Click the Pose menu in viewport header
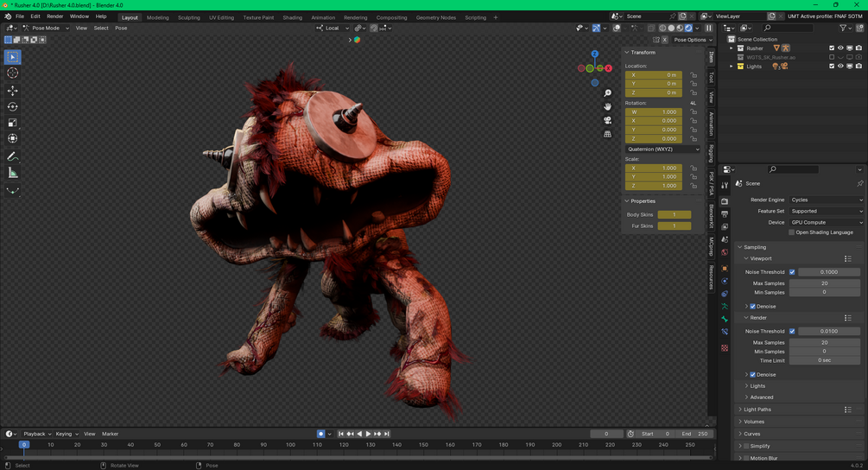Image resolution: width=868 pixels, height=470 pixels. pos(121,28)
